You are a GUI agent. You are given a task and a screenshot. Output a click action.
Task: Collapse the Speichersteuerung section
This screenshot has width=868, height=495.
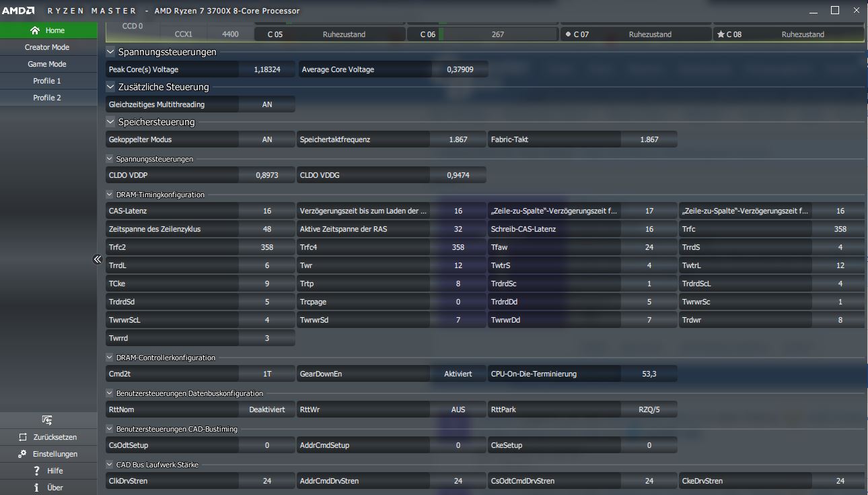110,122
